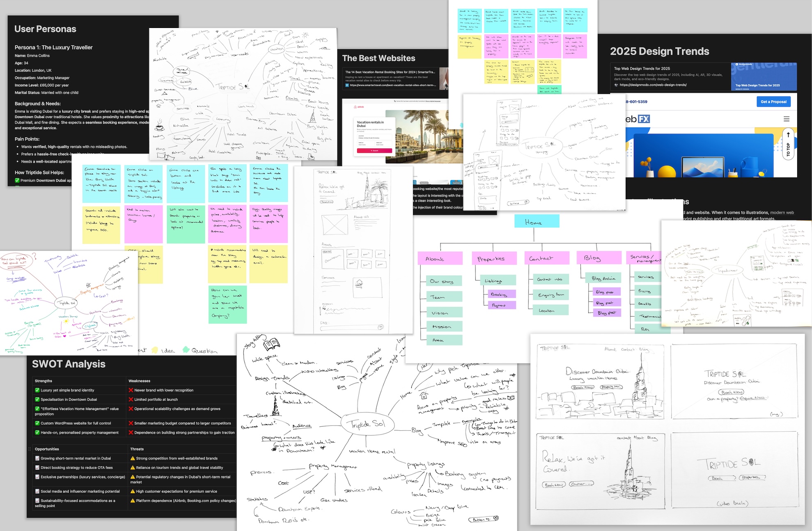Click the green check beside 'Hands-on, personalised property management'
Viewport: 812px width, 531px height.
[37, 432]
